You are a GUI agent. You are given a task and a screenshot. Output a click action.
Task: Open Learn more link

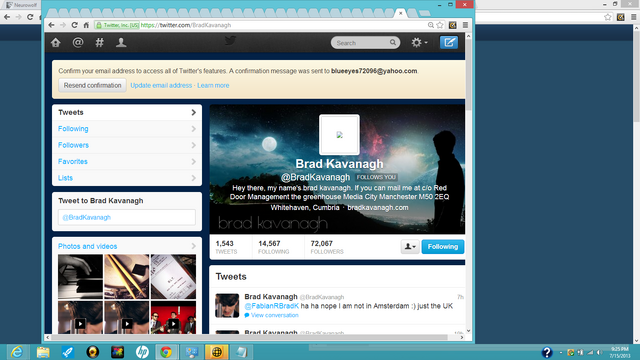click(213, 85)
